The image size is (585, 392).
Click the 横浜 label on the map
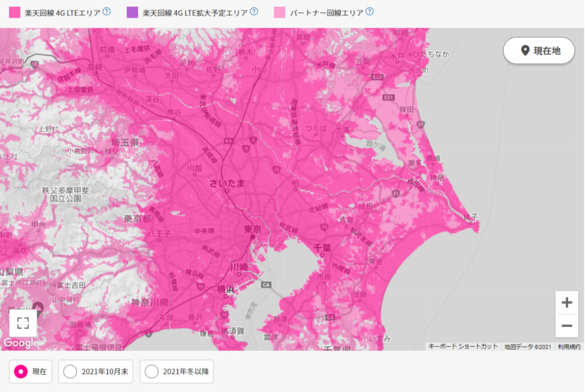[226, 289]
